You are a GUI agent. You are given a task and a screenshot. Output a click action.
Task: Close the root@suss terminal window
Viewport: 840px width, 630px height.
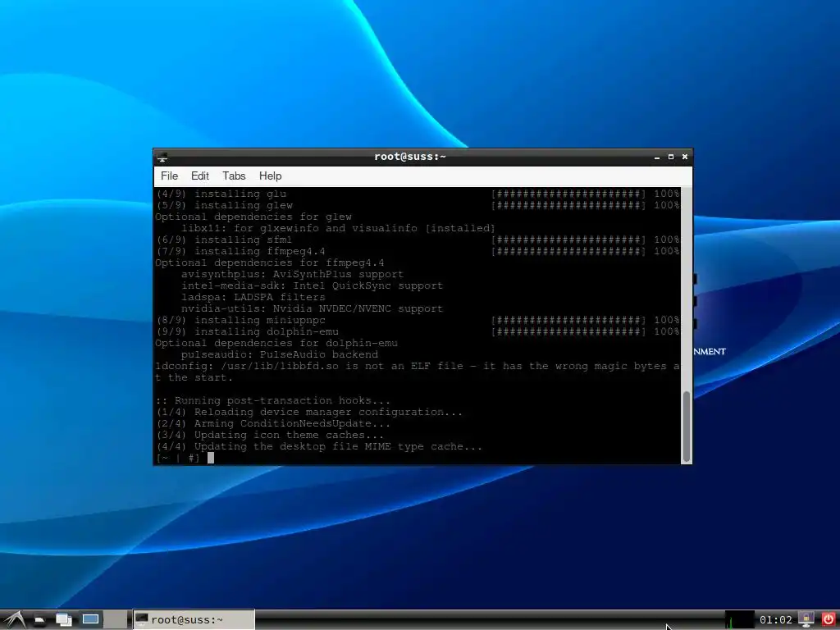click(x=685, y=157)
